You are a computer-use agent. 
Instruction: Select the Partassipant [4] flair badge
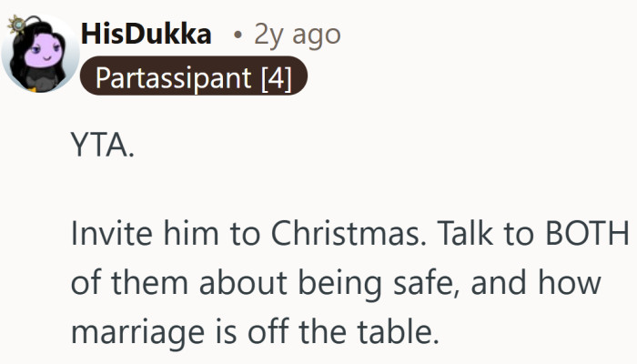(194, 79)
